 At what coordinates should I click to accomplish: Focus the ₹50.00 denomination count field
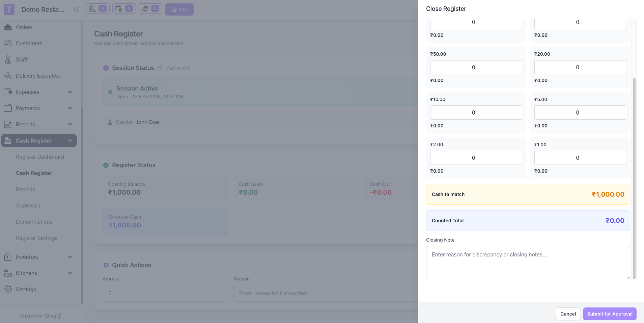point(476,67)
